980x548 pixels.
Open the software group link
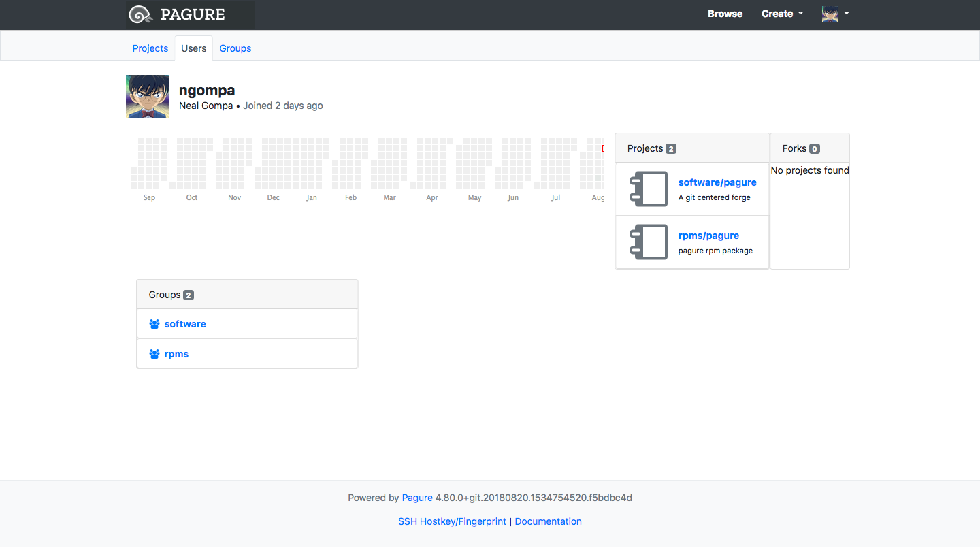pyautogui.click(x=185, y=324)
